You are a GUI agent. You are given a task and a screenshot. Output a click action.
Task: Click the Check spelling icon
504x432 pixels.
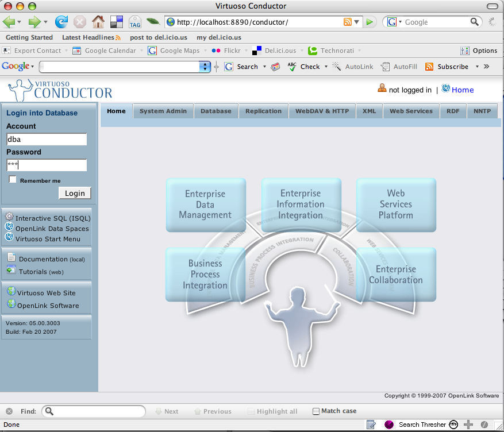(x=292, y=67)
